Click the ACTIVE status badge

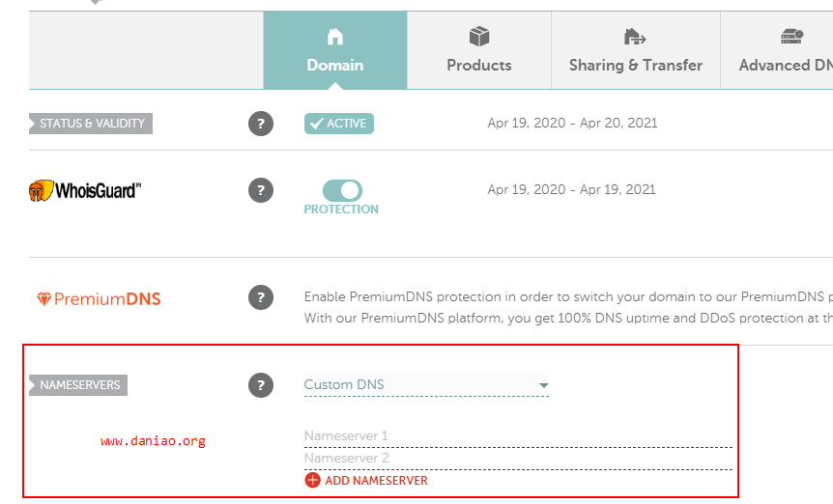coord(339,123)
